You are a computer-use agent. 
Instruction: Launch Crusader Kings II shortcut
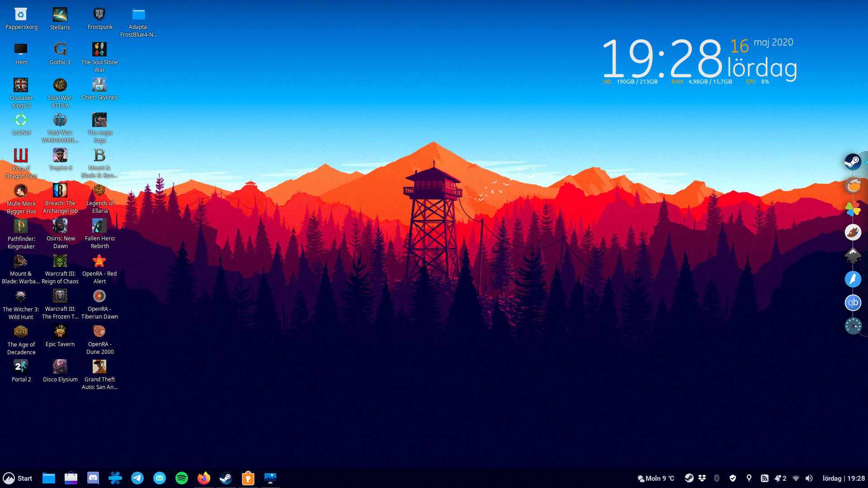coord(21,93)
